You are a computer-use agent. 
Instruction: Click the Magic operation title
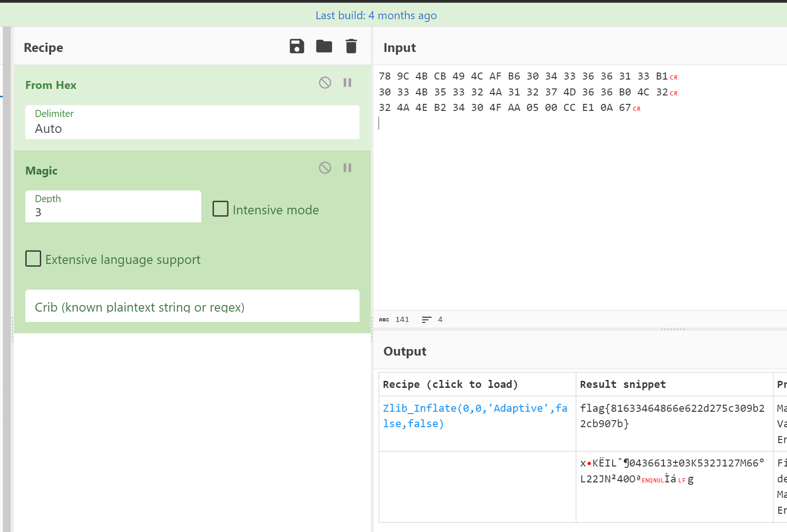[x=41, y=171]
